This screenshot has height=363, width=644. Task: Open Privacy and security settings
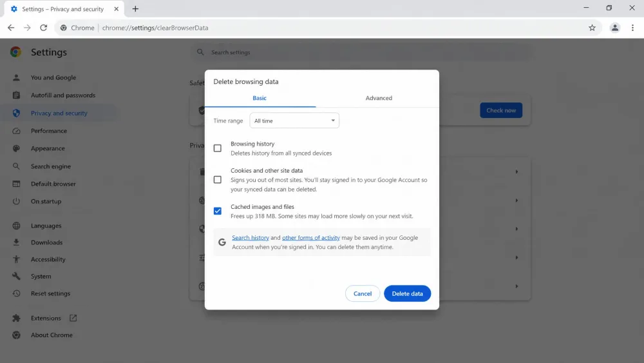coord(59,113)
